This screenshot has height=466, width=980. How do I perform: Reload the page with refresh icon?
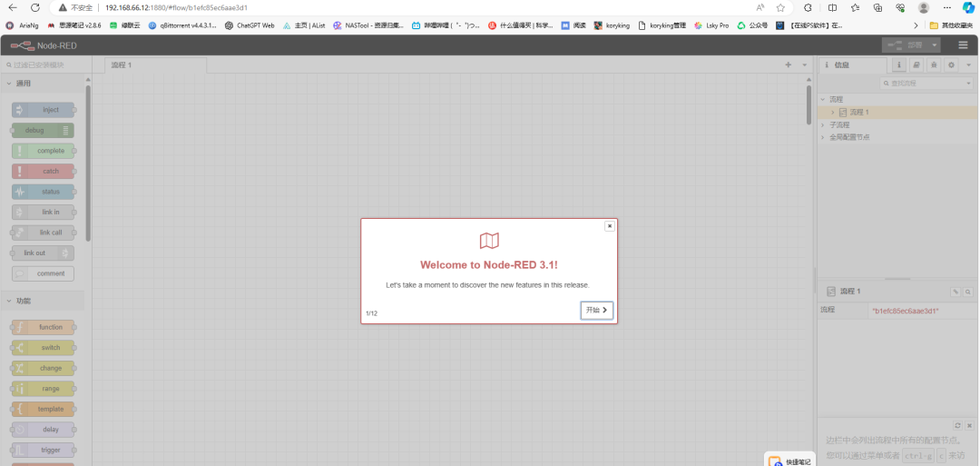tap(35, 7)
